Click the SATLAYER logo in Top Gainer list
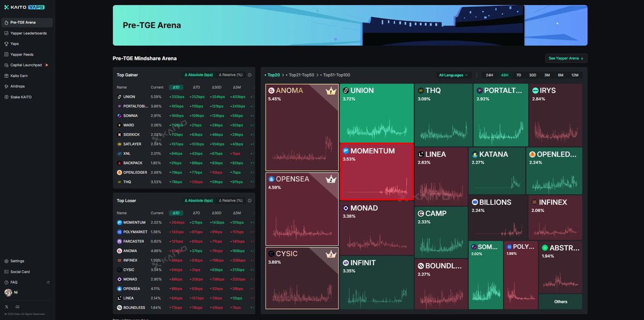Screen dimensions: 644x320 119,144
